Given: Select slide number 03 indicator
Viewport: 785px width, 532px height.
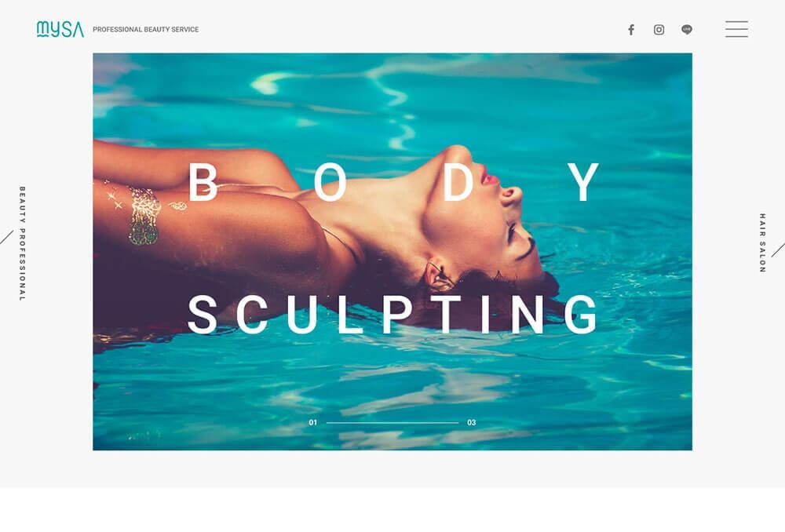Looking at the screenshot, I should click(472, 422).
